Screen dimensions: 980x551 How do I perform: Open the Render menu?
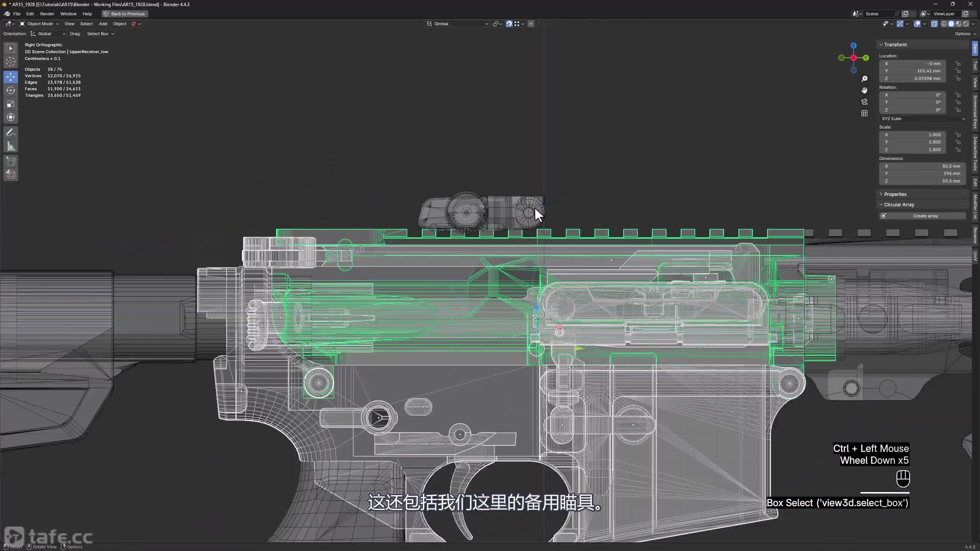pyautogui.click(x=47, y=14)
